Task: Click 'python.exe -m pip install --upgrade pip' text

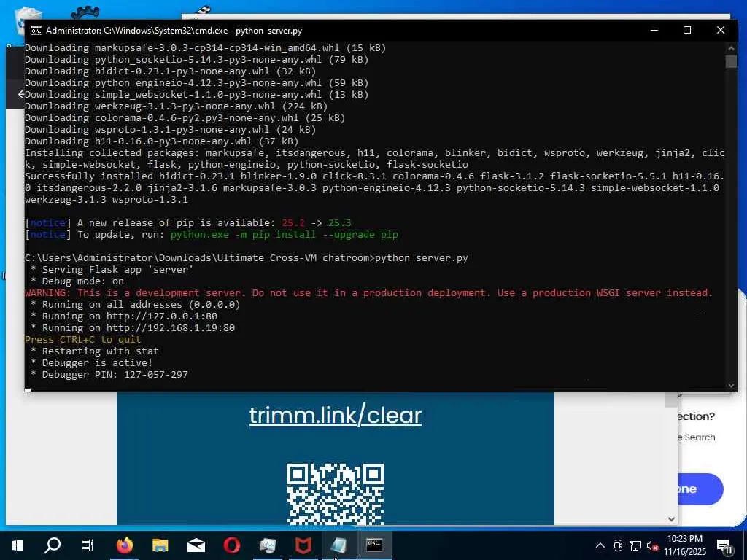Action: pos(284,234)
